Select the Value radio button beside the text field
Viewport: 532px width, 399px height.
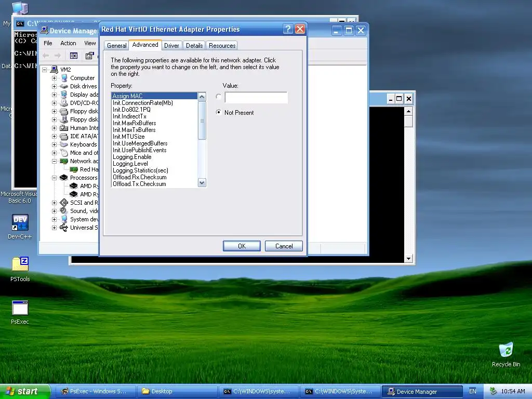point(219,97)
